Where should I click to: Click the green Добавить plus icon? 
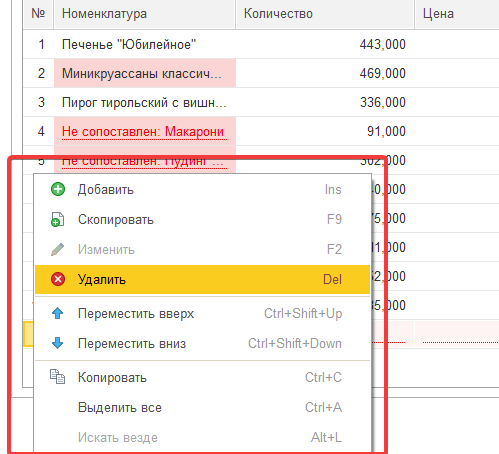click(x=58, y=189)
